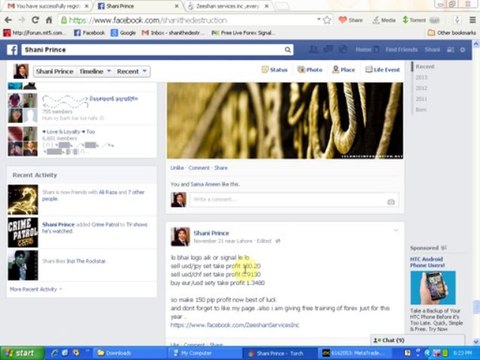The height and width of the screenshot is (360, 480).
Task: Select Status composer option
Action: [x=275, y=70]
